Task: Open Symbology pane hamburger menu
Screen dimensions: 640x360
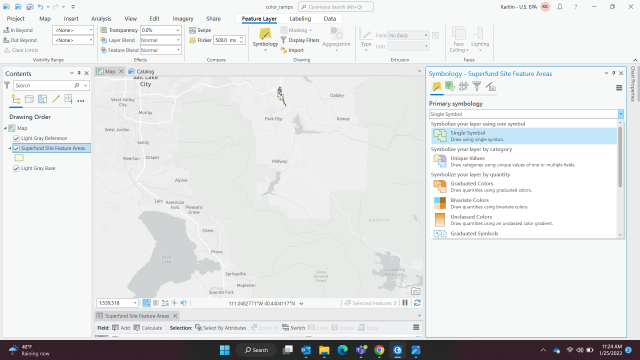Action: [x=619, y=88]
